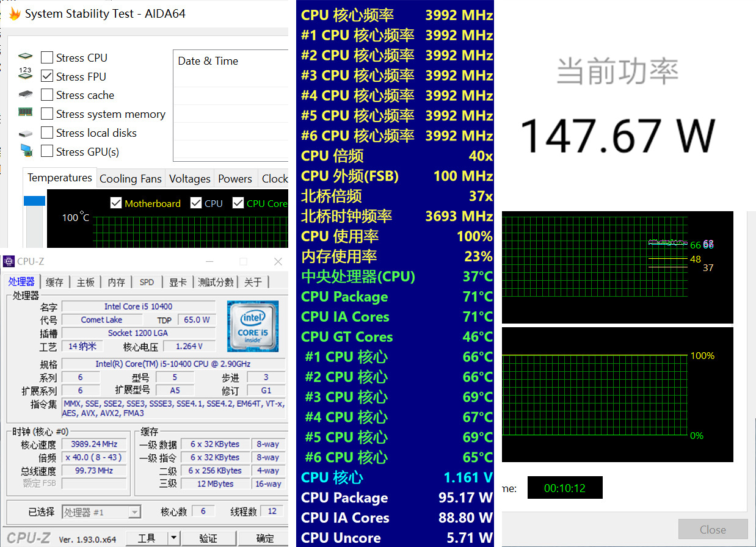756x547 pixels.
Task: Click the Socket 1200 LGA field
Action: pos(138,333)
